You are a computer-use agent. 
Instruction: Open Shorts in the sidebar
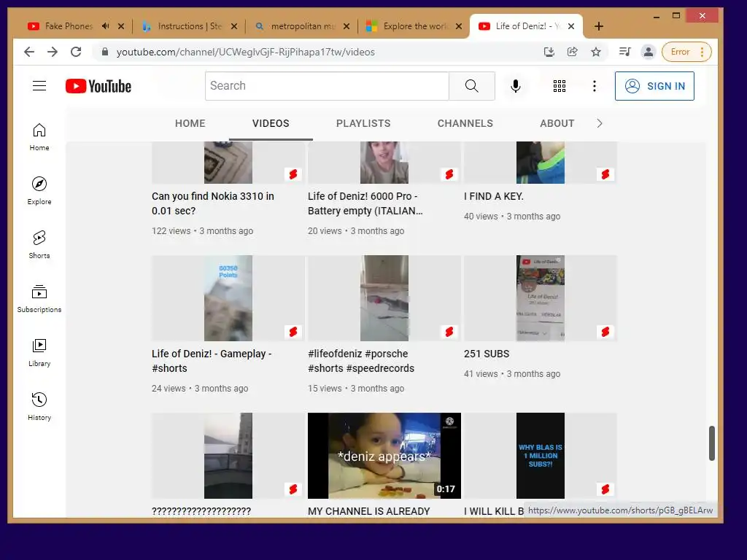click(39, 245)
